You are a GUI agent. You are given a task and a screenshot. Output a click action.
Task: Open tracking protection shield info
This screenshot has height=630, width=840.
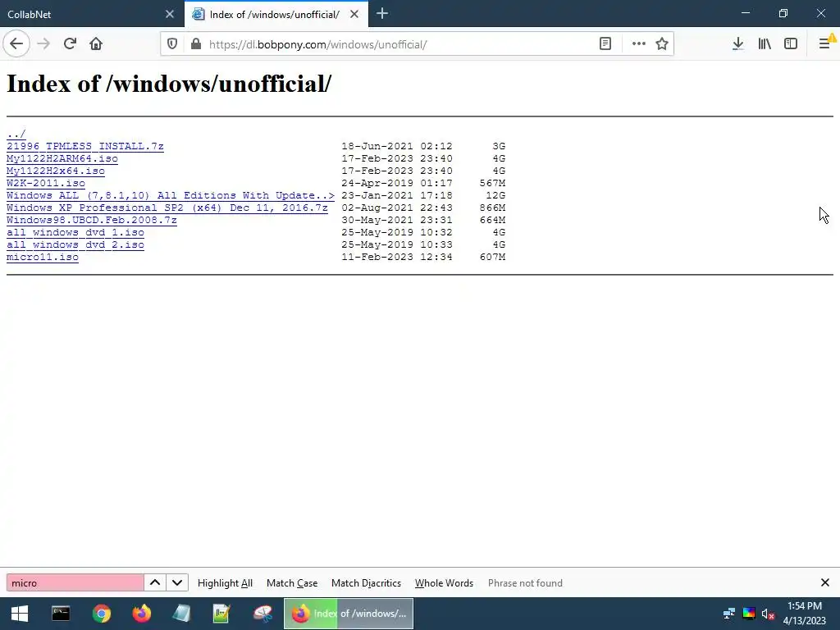point(172,44)
